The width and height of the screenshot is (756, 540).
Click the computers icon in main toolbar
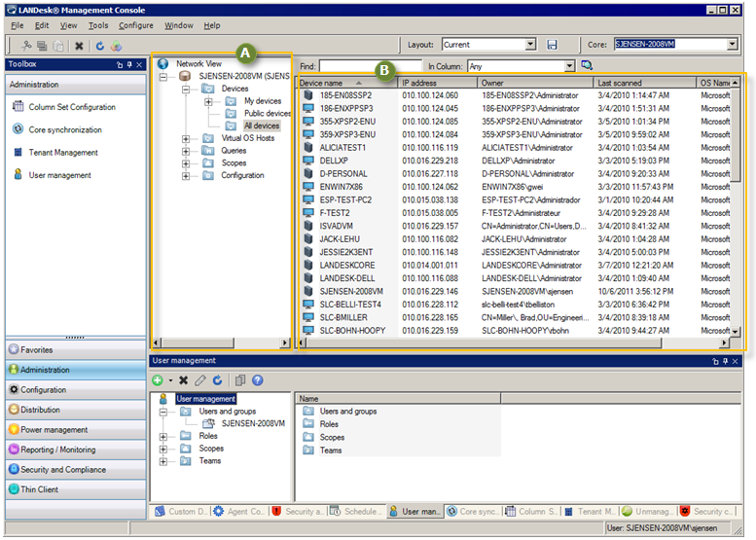click(x=43, y=46)
